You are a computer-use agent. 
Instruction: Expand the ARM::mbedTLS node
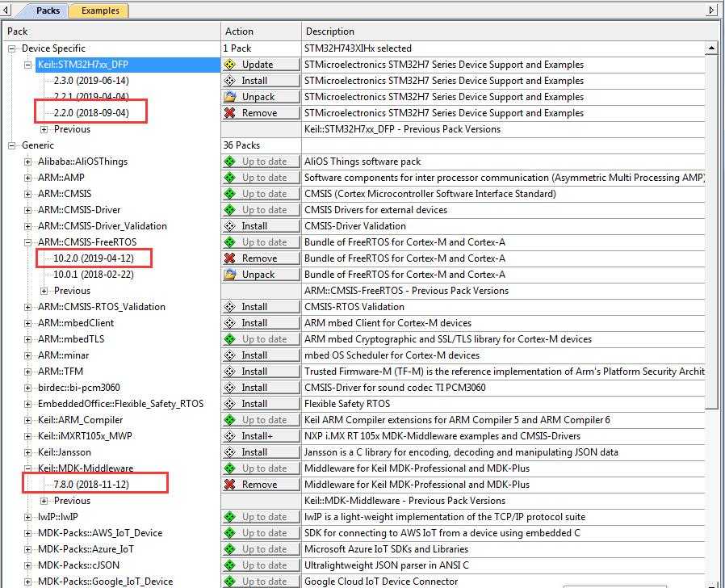point(28,339)
